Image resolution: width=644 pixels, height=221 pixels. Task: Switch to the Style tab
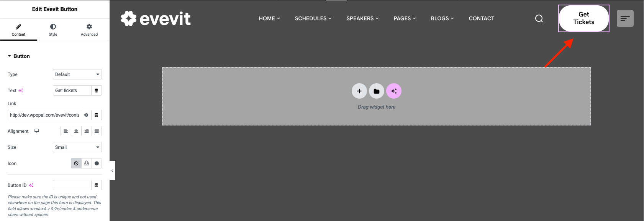(x=53, y=30)
